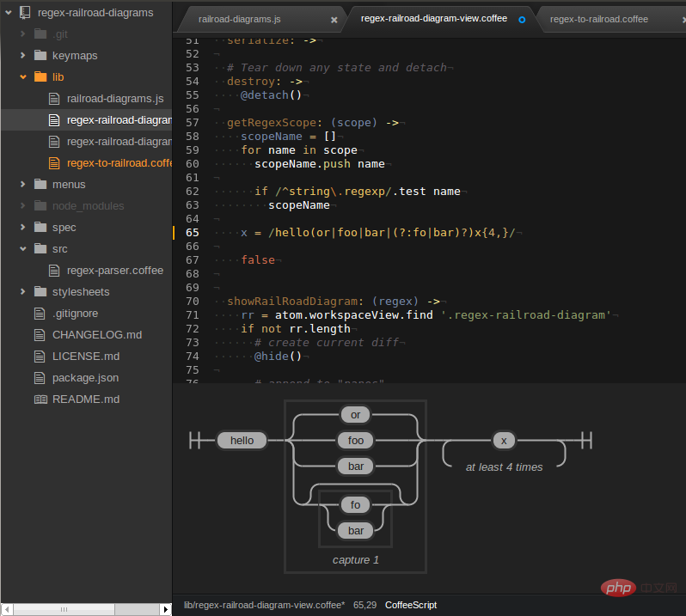
Task: Click the CHANGELOG.md file icon
Action: [x=40, y=334]
